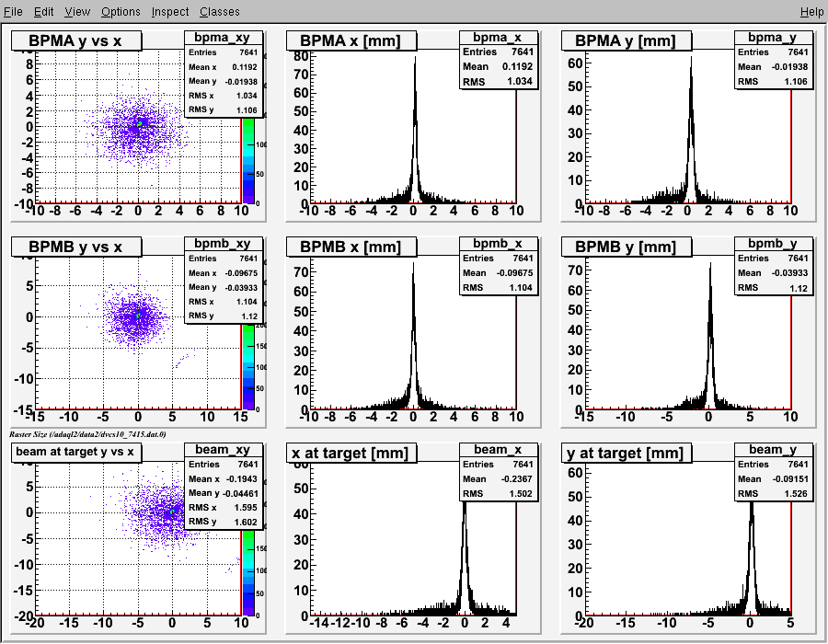This screenshot has height=644, width=828.
Task: Select the 'BPMB y [mm]' plot title
Action: [627, 247]
